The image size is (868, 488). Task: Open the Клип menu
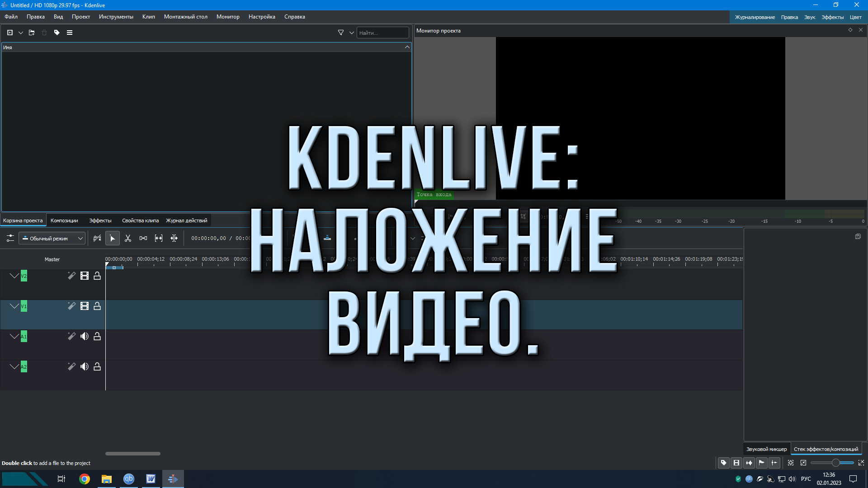pyautogui.click(x=149, y=17)
